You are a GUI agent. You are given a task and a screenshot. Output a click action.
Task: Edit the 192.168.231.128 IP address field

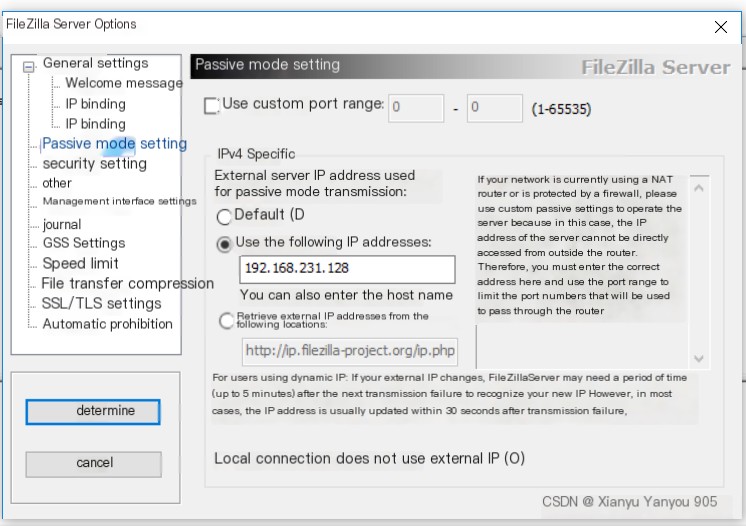click(x=347, y=269)
